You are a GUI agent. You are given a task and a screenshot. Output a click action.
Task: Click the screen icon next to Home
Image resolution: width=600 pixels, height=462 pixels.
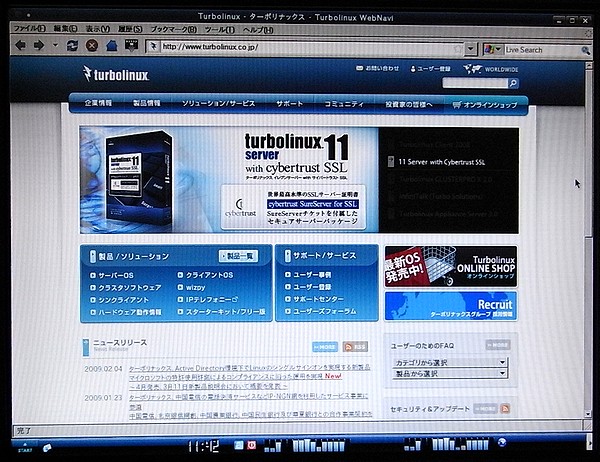click(132, 46)
